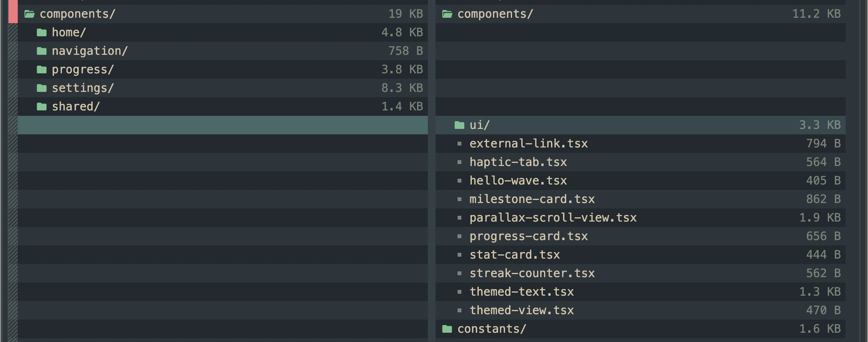
Task: Click the file bullet beside hello-wave.tsx
Action: (x=459, y=181)
